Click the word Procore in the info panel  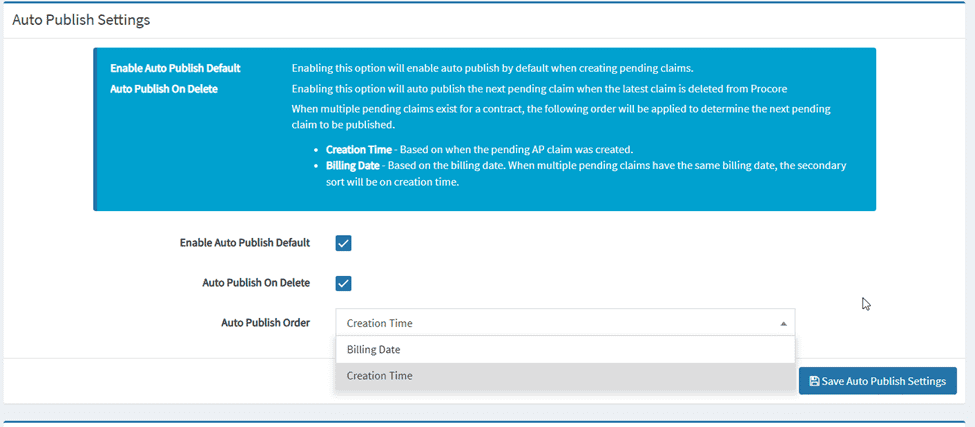pyautogui.click(x=767, y=89)
